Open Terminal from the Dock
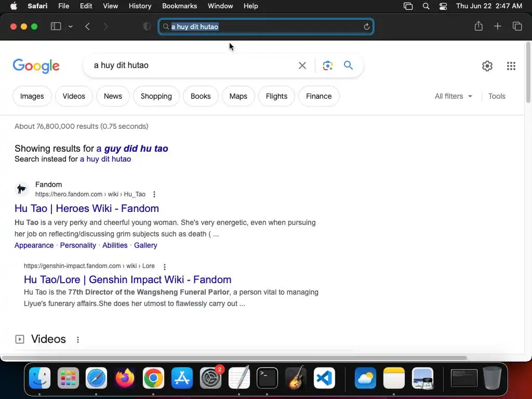The width and height of the screenshot is (532, 399). (x=268, y=378)
